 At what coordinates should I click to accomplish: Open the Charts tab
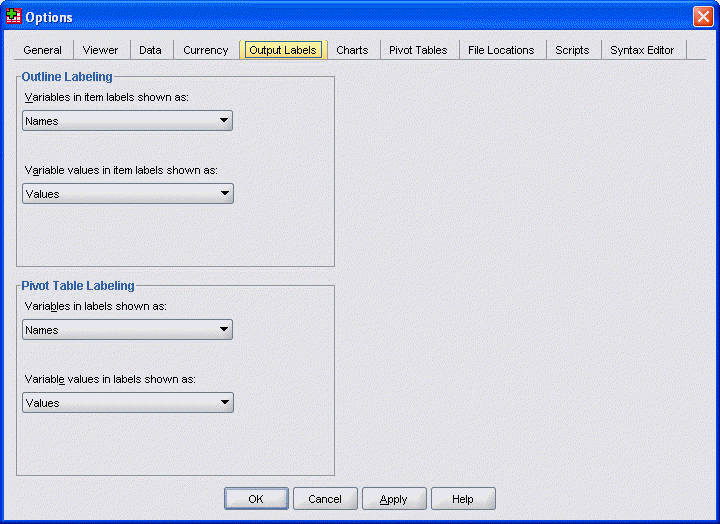[x=352, y=50]
